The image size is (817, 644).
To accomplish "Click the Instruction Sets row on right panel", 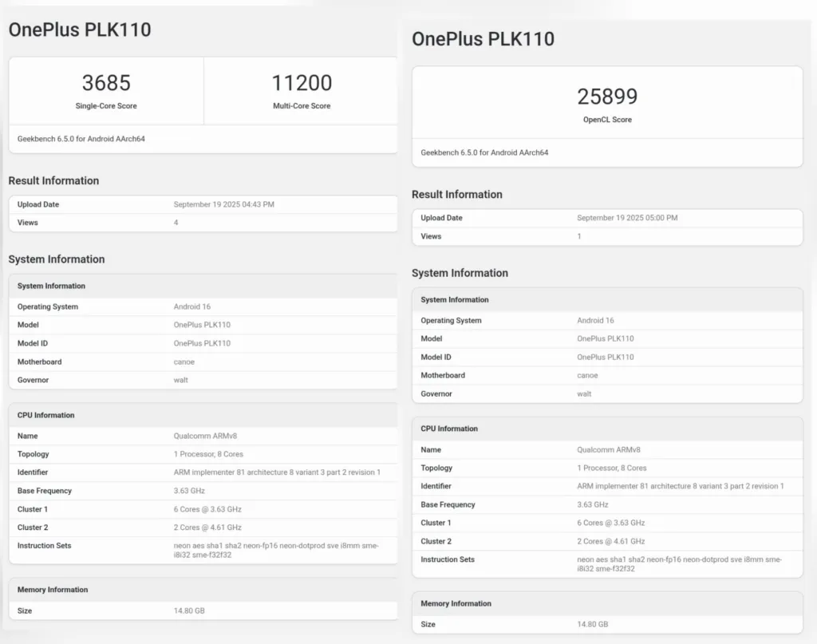I will [606, 564].
